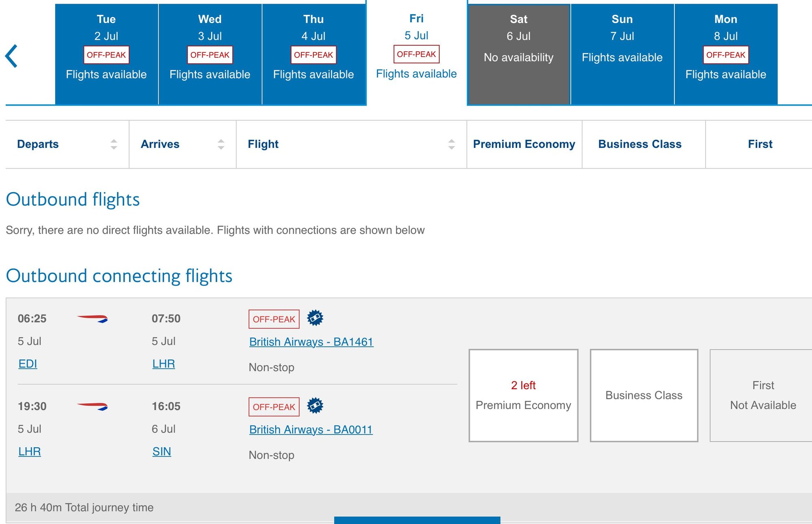Click the First Not Available fare box
This screenshot has width=812, height=524.
(762, 395)
